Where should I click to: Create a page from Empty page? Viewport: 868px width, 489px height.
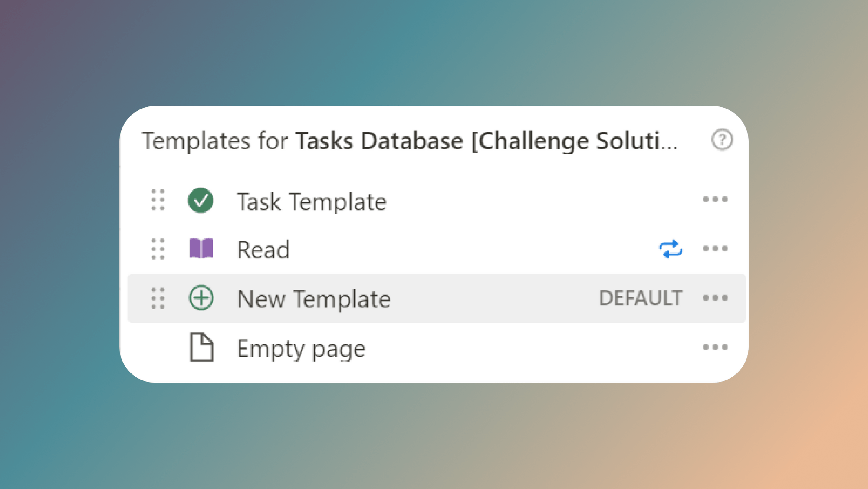(x=300, y=347)
